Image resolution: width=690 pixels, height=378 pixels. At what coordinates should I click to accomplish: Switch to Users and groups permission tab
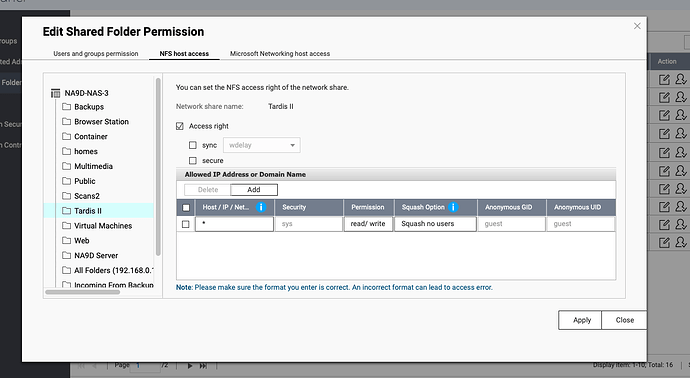(x=96, y=54)
